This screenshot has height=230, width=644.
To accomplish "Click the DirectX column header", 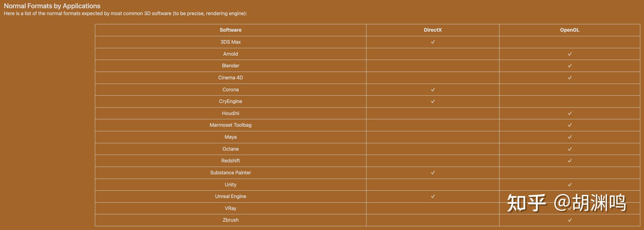I will click(433, 30).
